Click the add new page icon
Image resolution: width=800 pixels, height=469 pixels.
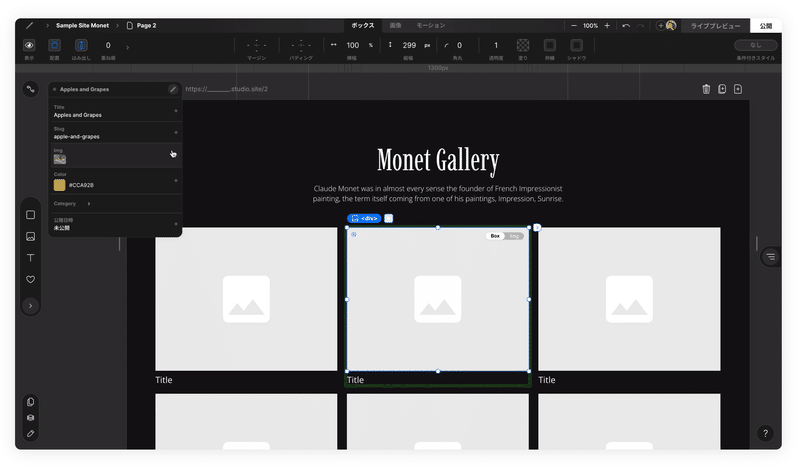(x=738, y=89)
